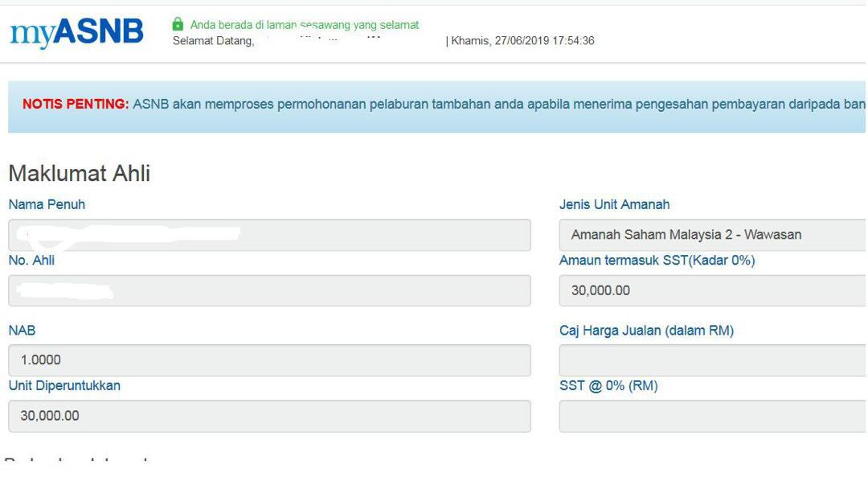The height and width of the screenshot is (489, 868).
Task: Click the Selamat Datang greeting text
Action: tap(214, 41)
